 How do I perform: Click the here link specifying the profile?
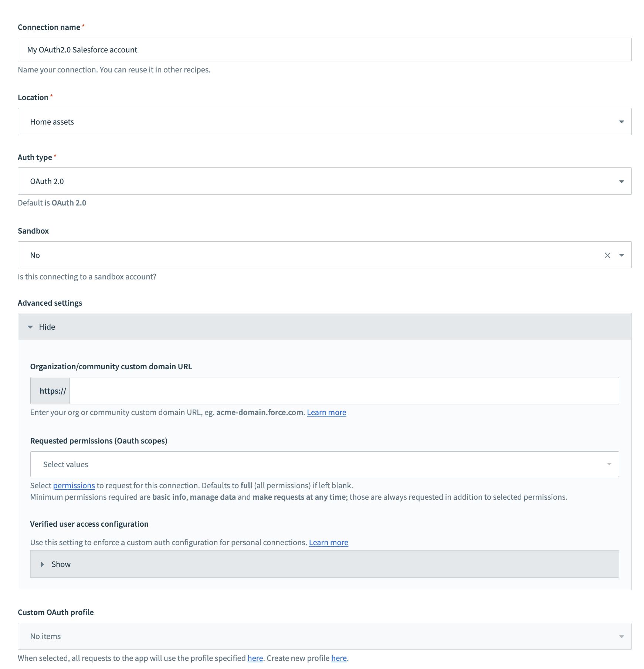(255, 658)
